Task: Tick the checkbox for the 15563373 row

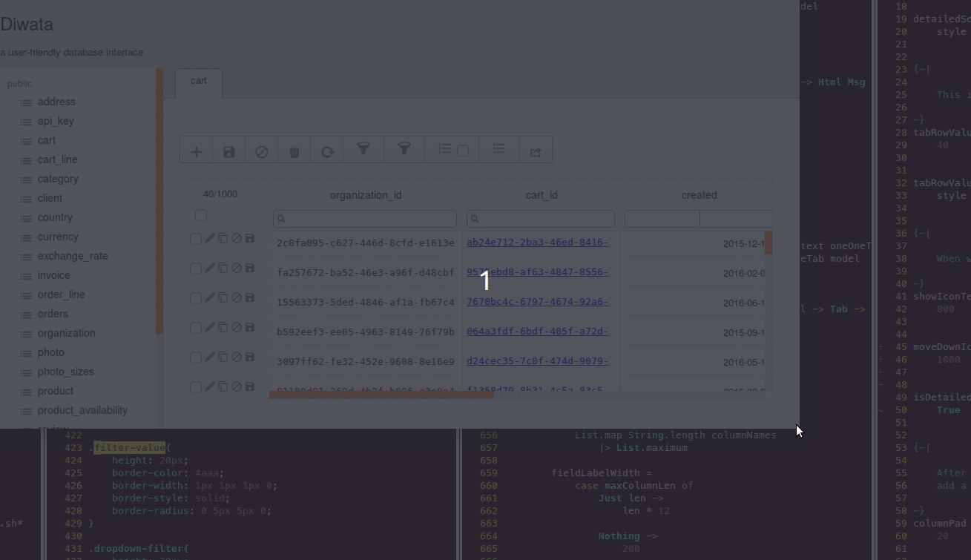Action: (196, 298)
